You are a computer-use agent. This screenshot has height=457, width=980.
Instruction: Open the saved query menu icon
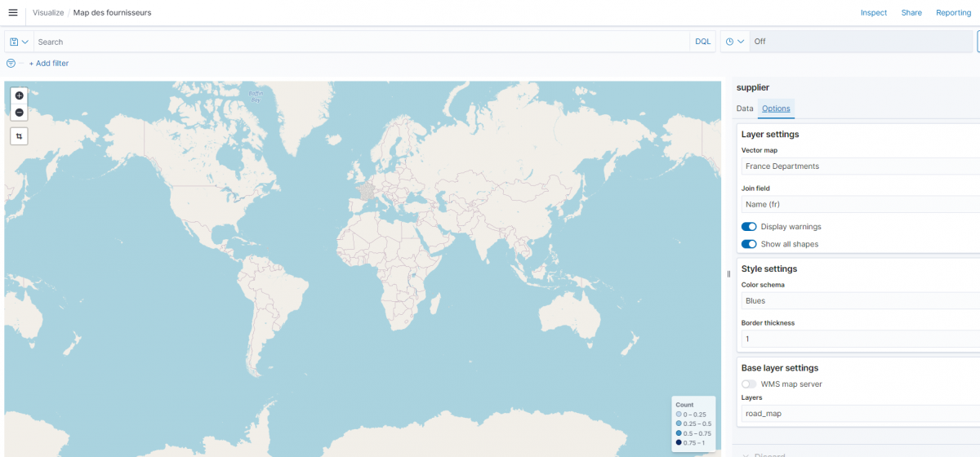point(19,42)
